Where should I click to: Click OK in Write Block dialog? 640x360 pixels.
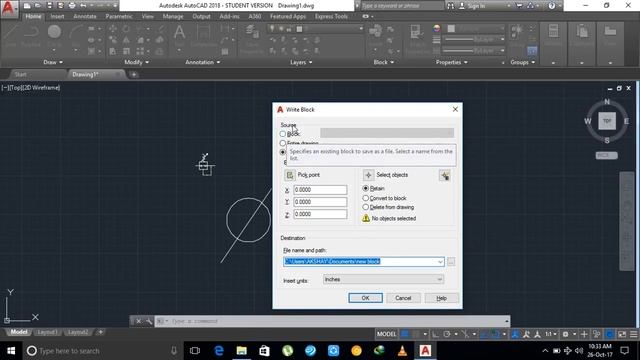pos(365,298)
